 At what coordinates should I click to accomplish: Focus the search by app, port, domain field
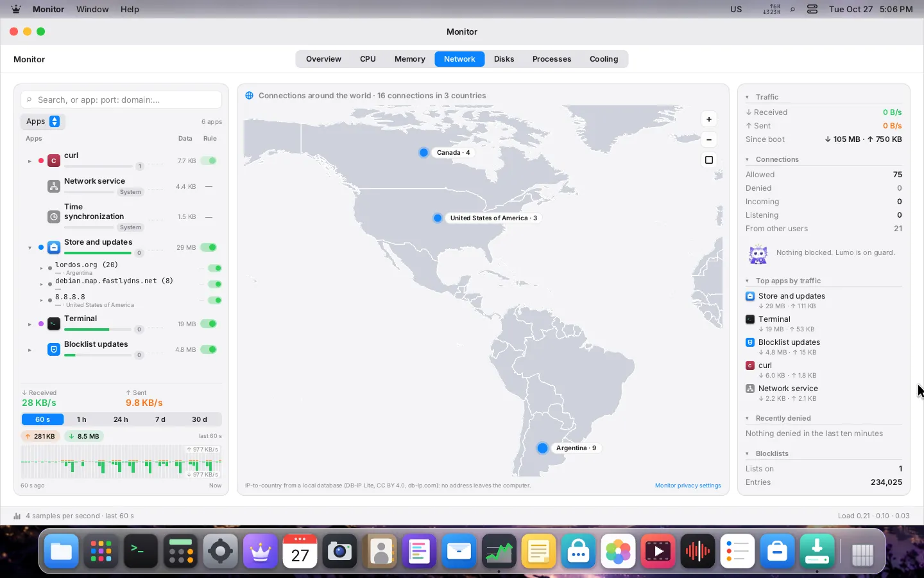tap(121, 100)
